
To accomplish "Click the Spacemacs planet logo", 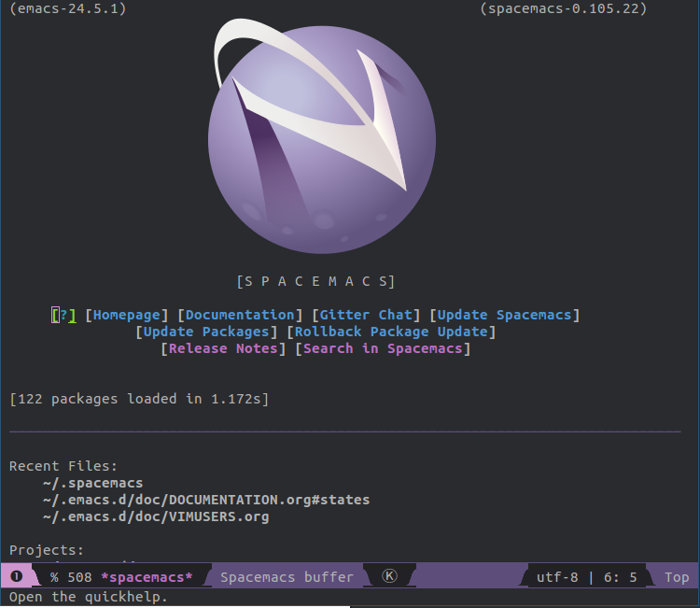I will pyautogui.click(x=321, y=136).
